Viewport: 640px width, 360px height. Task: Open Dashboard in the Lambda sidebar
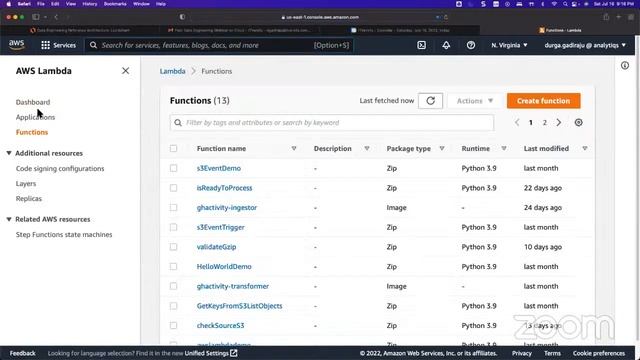pos(33,102)
